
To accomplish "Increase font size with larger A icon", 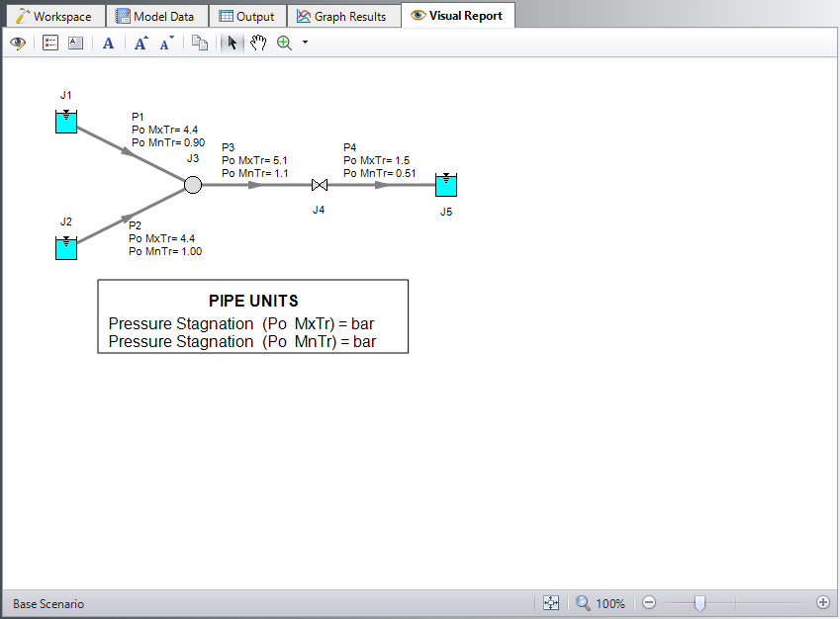I will click(140, 43).
